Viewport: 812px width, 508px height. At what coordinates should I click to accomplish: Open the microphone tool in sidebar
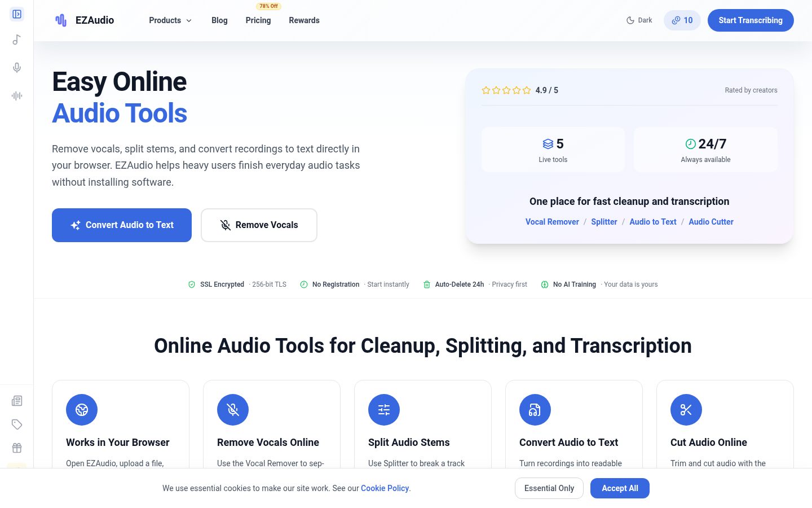[17, 68]
